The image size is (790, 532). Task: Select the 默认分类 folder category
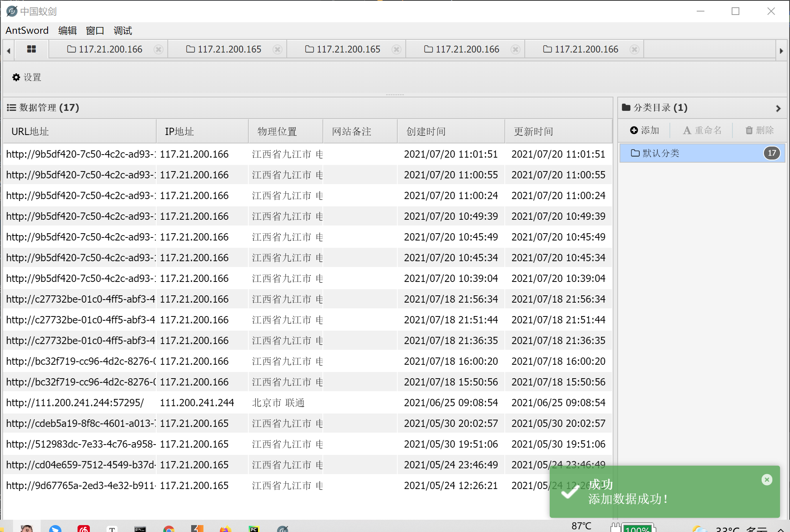pyautogui.click(x=702, y=153)
